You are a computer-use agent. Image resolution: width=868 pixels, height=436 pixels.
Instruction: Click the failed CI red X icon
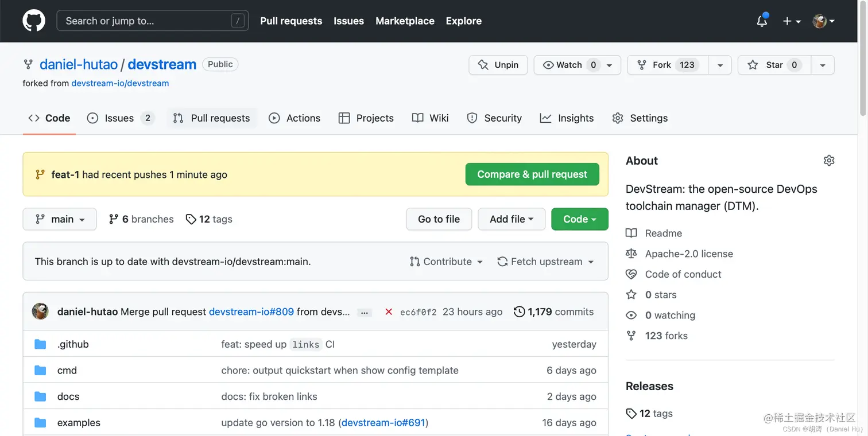pyautogui.click(x=389, y=312)
